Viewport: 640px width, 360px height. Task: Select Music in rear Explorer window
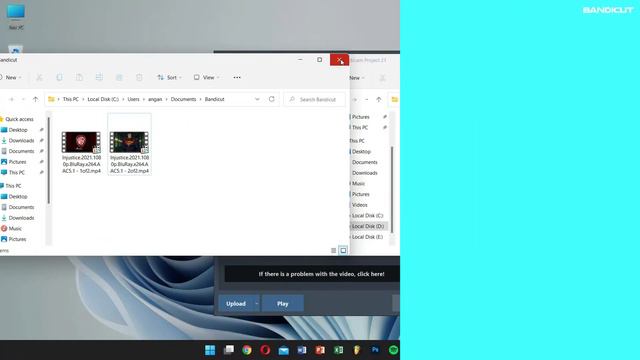(358, 184)
